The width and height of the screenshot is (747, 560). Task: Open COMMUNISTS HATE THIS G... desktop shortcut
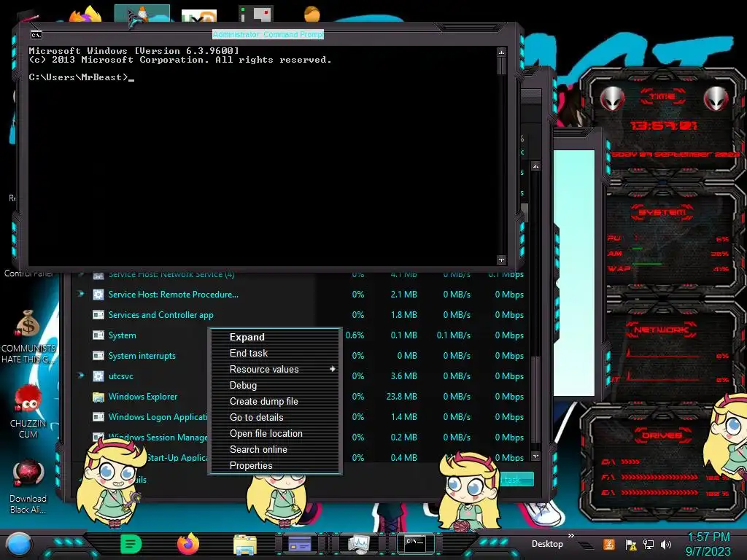(x=28, y=337)
